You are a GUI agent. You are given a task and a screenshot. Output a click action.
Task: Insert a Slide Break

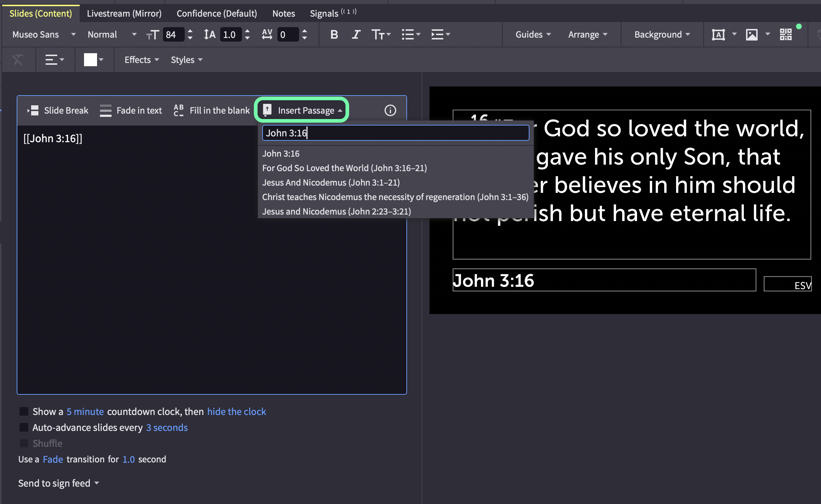(x=58, y=110)
